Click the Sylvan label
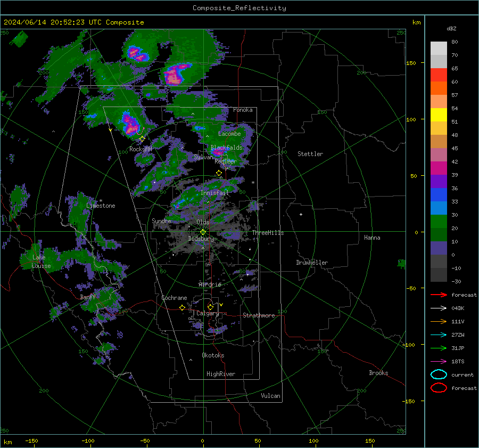The image size is (479, 448). (203, 157)
